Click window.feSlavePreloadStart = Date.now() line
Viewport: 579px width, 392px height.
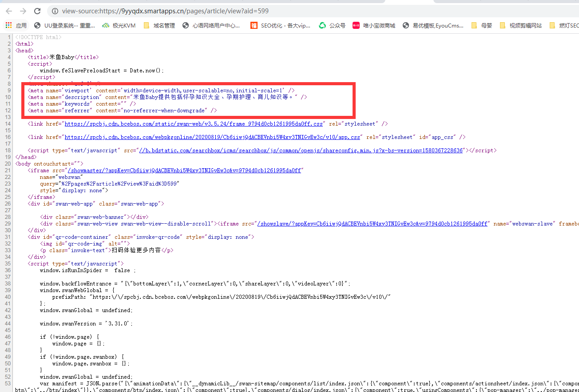(102, 71)
